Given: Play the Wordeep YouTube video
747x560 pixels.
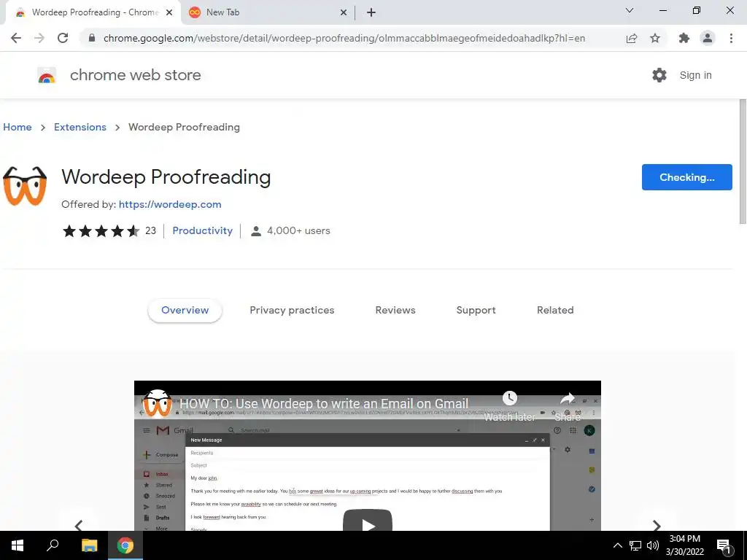Looking at the screenshot, I should [x=368, y=521].
